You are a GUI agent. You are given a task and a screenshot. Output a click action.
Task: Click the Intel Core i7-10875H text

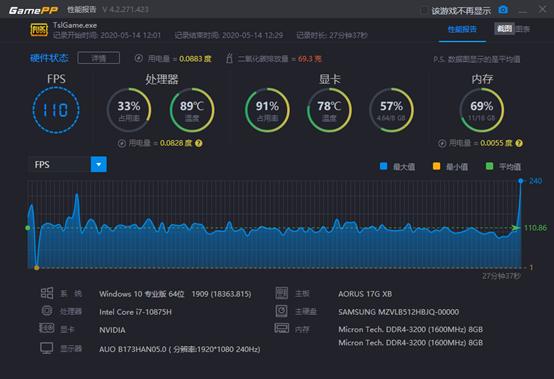click(x=135, y=312)
